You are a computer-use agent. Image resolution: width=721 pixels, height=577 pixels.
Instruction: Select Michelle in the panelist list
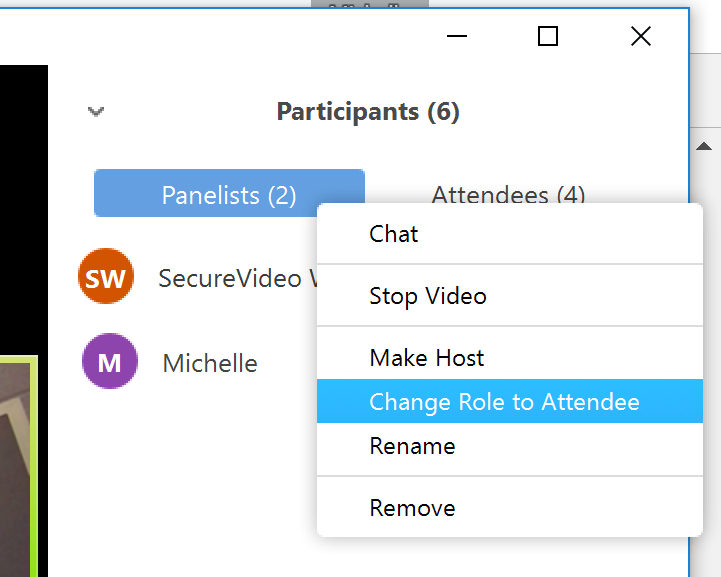click(210, 363)
